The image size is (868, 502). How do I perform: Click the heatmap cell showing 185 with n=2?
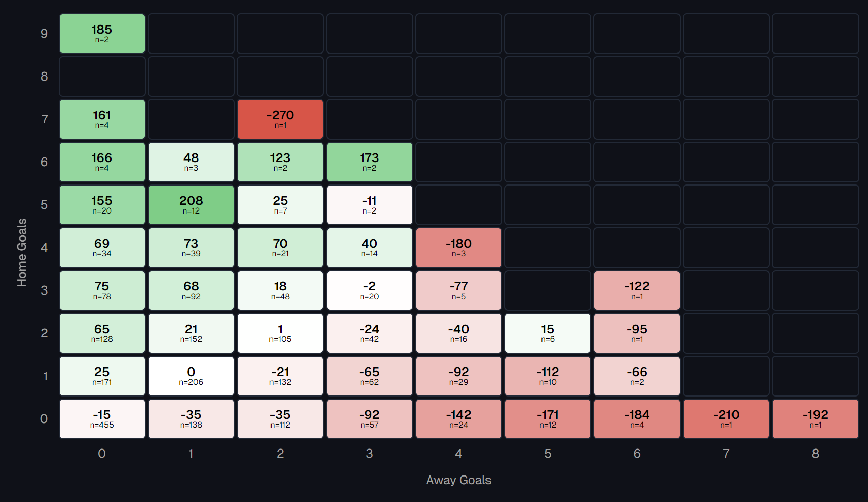coord(102,34)
